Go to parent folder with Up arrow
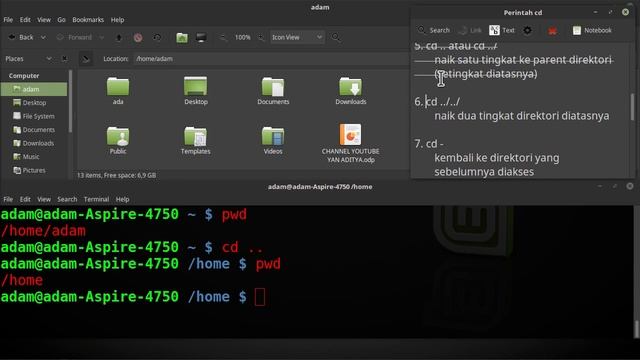This screenshot has width=640, height=360. (x=119, y=38)
